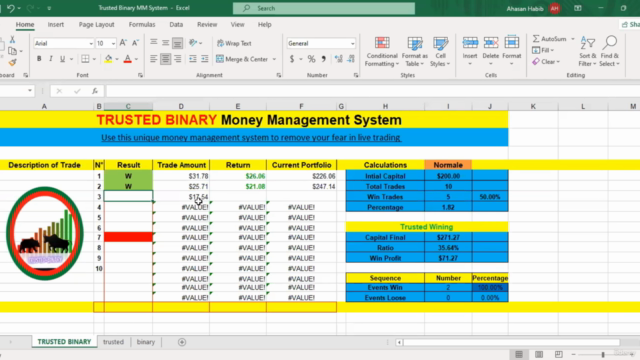Click AutoSum button
Viewport: 640px width, 360px height.
coord(550,39)
